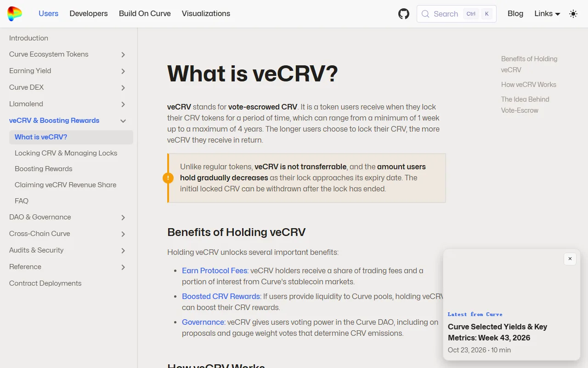This screenshot has width=588, height=368.
Task: Open the Introduction page
Action: [x=28, y=38]
